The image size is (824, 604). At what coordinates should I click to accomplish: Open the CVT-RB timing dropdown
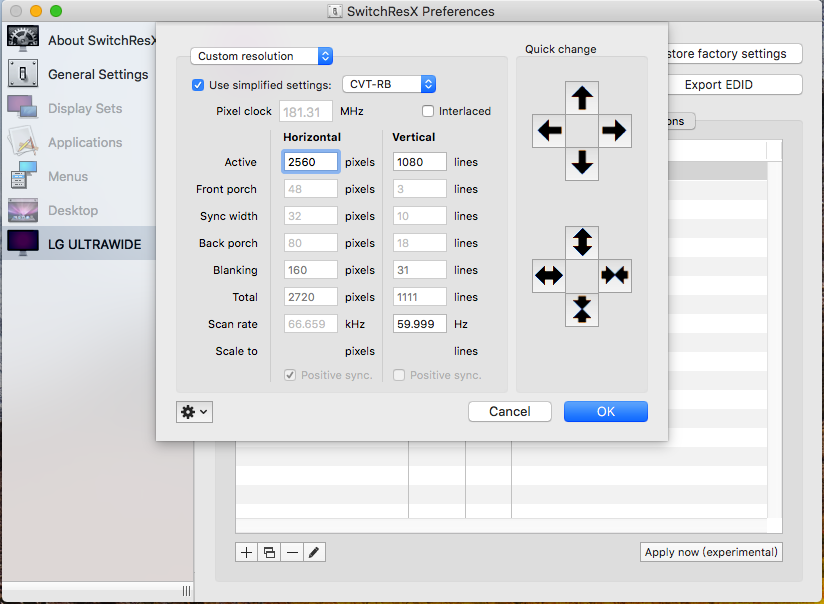(389, 85)
